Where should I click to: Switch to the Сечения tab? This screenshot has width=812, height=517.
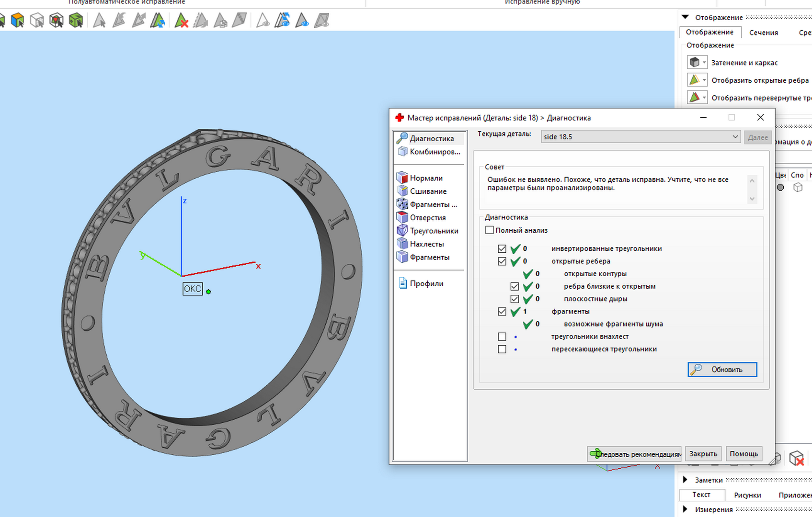pos(764,33)
